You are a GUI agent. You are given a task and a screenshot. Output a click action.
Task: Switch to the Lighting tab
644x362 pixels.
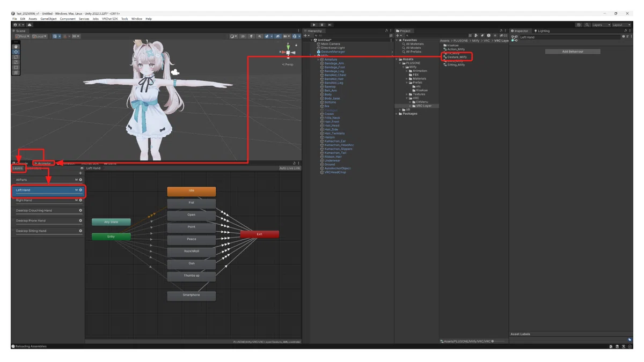coord(543,31)
